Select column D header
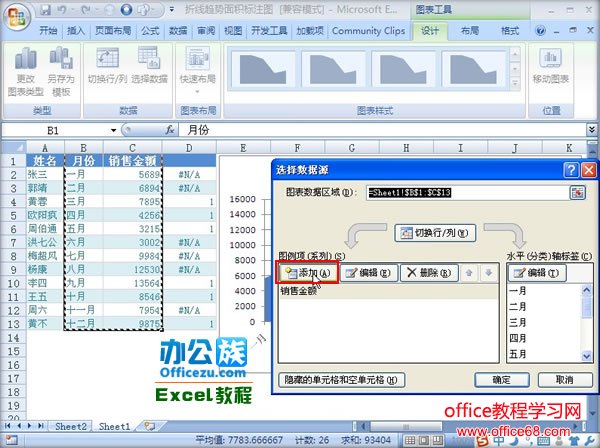This screenshot has width=600, height=448. click(x=189, y=148)
